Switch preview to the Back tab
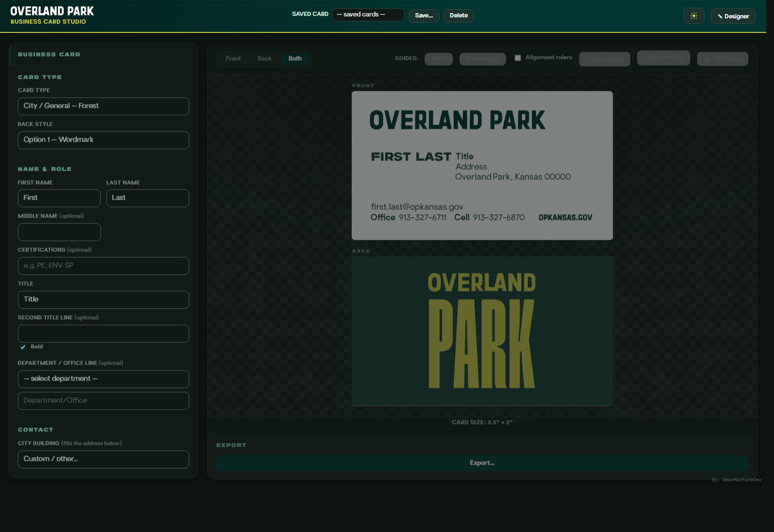This screenshot has height=532, width=774. click(x=265, y=59)
